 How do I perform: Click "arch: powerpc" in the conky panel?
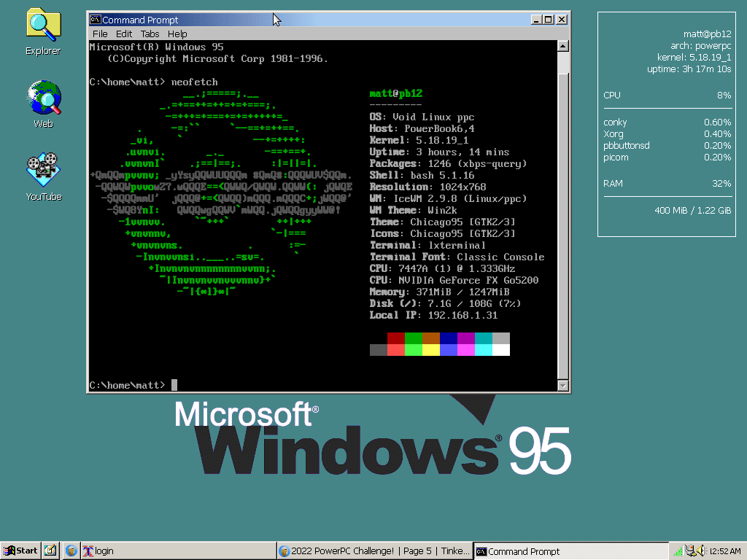click(701, 46)
